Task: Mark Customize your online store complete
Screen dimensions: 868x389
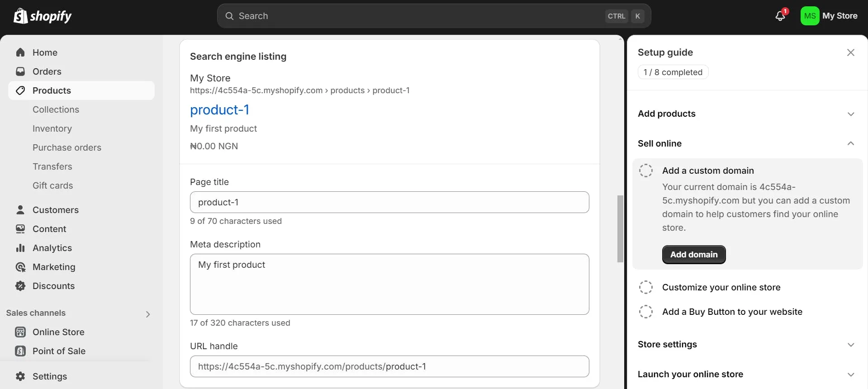Action: (x=646, y=287)
